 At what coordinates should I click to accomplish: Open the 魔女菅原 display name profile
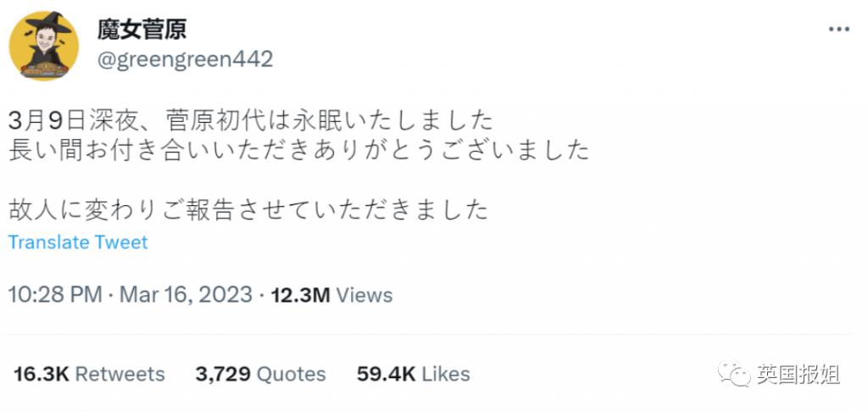click(142, 29)
